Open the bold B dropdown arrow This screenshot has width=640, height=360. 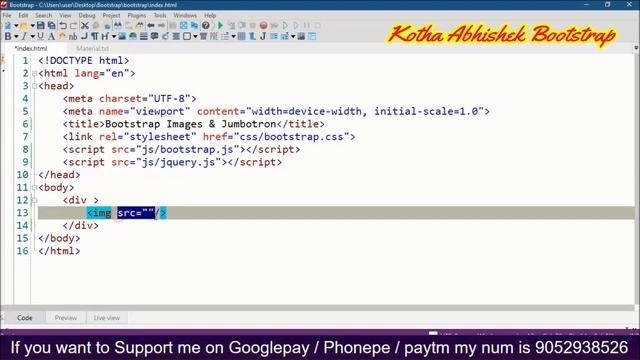(16, 37)
